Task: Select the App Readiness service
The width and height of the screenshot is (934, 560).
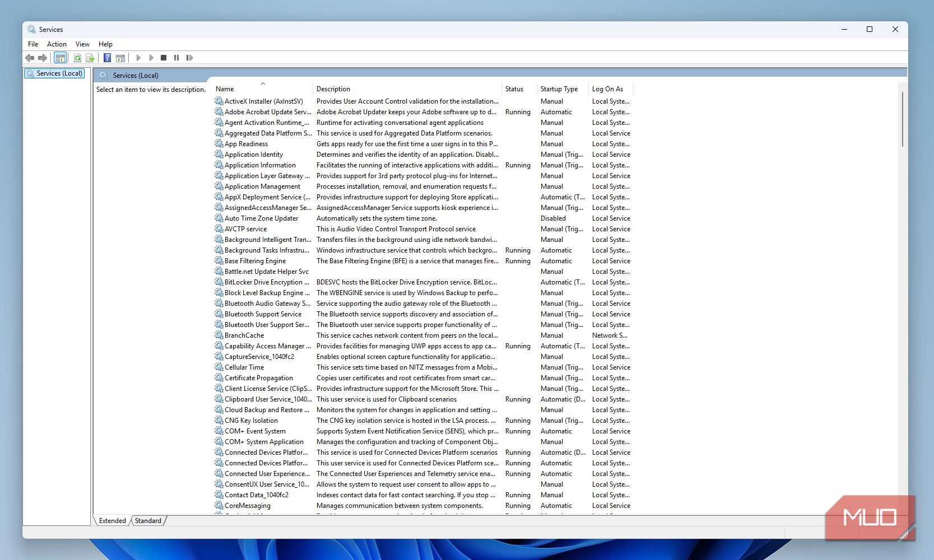Action: click(423, 144)
